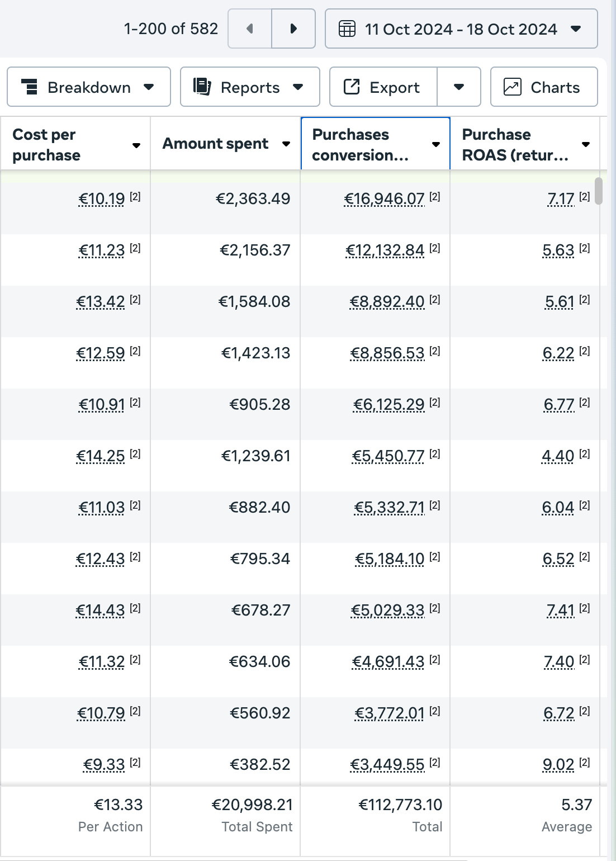The height and width of the screenshot is (861, 616).
Task: Click the Export button
Action: 383,87
